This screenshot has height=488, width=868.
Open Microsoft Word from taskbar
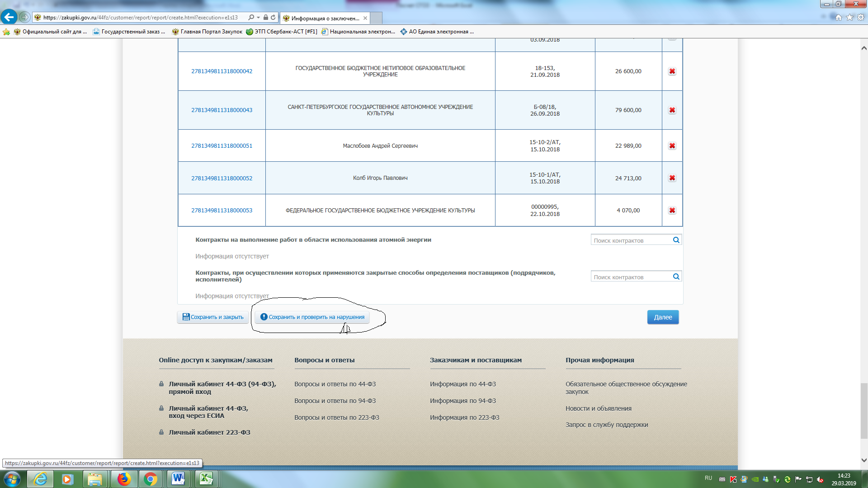(178, 479)
